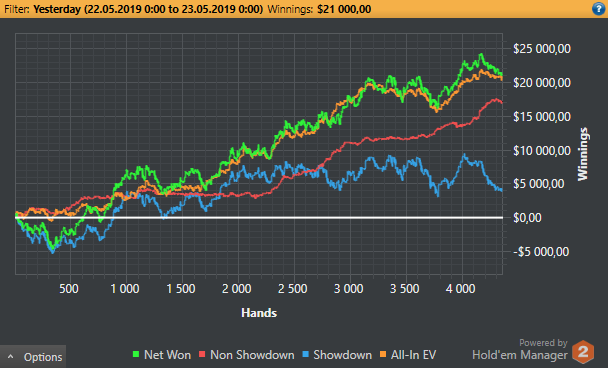Click the Hold'em Manager 2 logo icon
Screen dimensions: 608x368
pos(583,352)
